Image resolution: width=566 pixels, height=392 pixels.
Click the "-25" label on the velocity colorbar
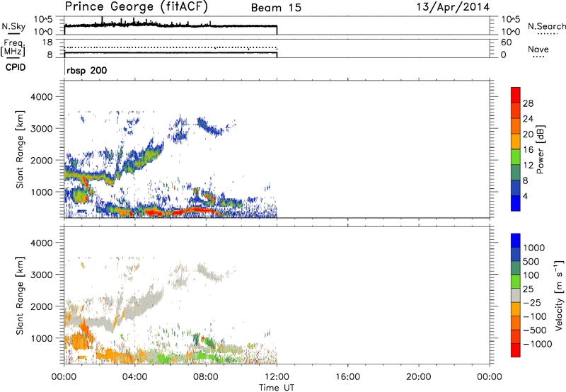(532, 303)
